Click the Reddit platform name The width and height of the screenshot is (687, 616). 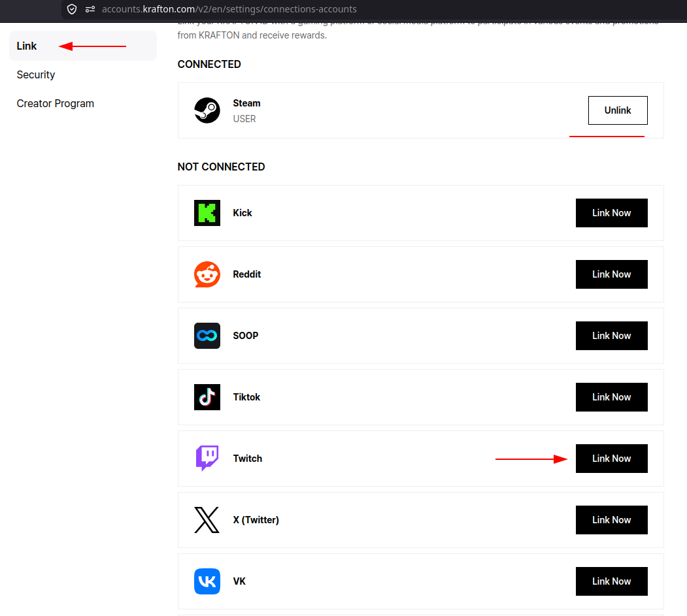tap(246, 274)
